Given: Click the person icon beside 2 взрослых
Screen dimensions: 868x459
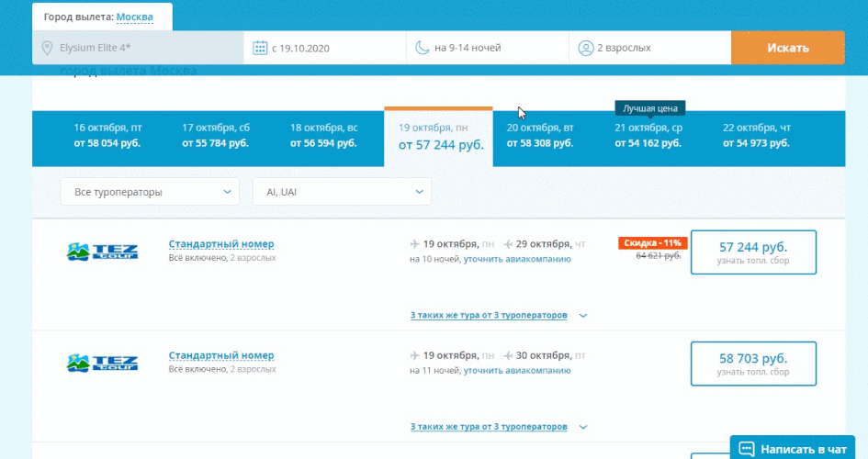Looking at the screenshot, I should coord(585,48).
